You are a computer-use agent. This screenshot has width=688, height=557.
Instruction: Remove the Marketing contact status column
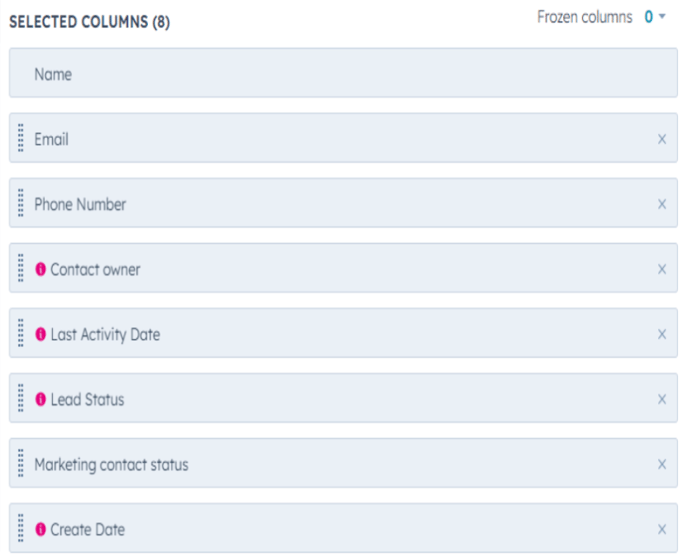tap(662, 464)
